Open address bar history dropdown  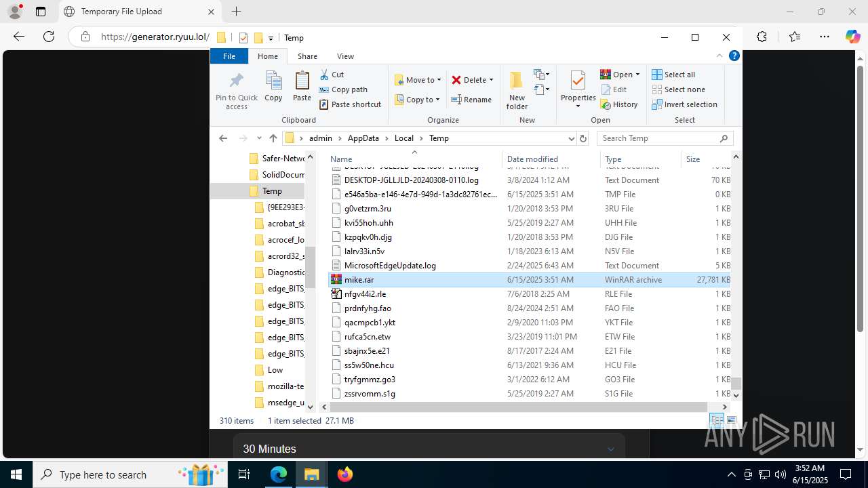point(572,138)
